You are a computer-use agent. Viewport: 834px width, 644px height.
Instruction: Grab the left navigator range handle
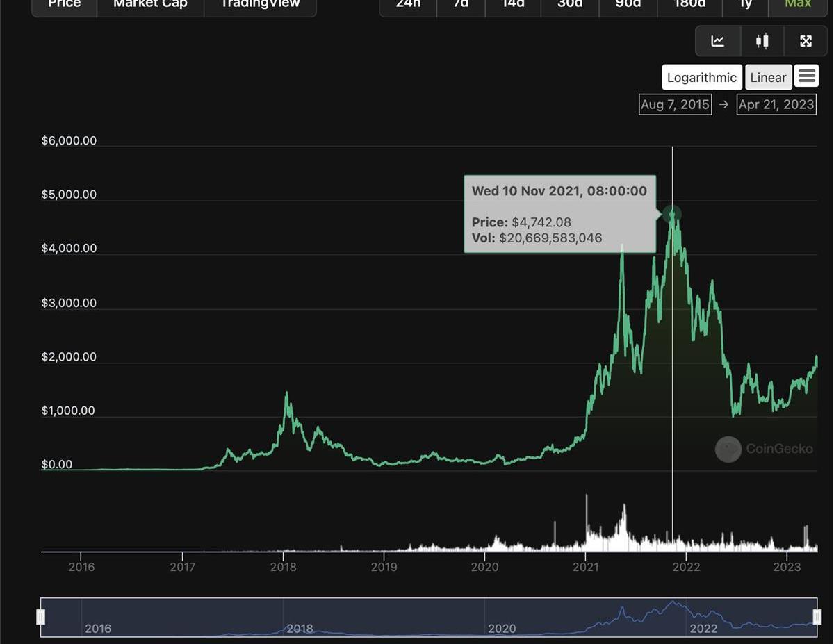(x=41, y=617)
